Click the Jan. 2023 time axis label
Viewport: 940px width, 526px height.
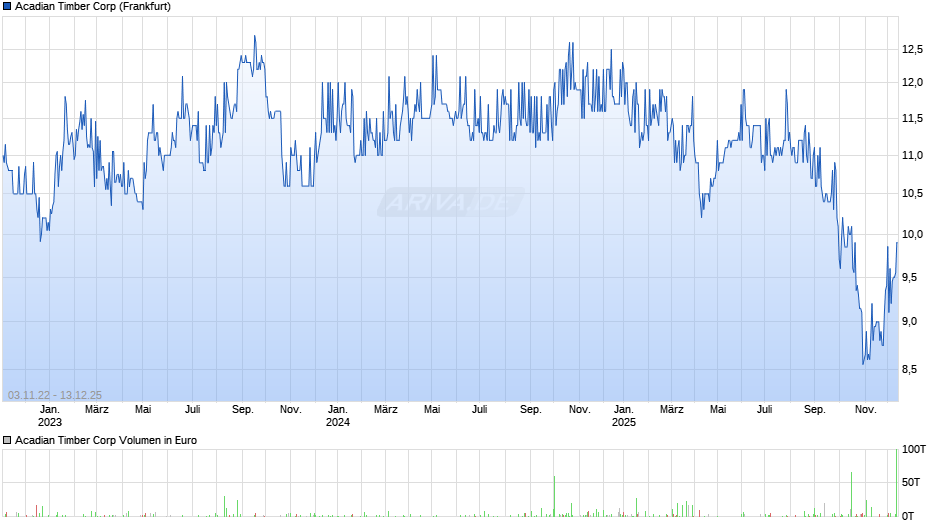click(50, 416)
